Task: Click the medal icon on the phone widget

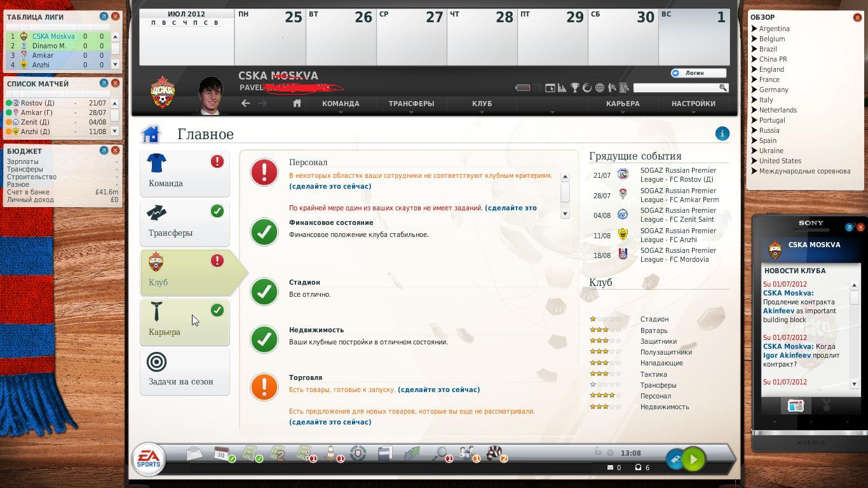Action: [827, 406]
